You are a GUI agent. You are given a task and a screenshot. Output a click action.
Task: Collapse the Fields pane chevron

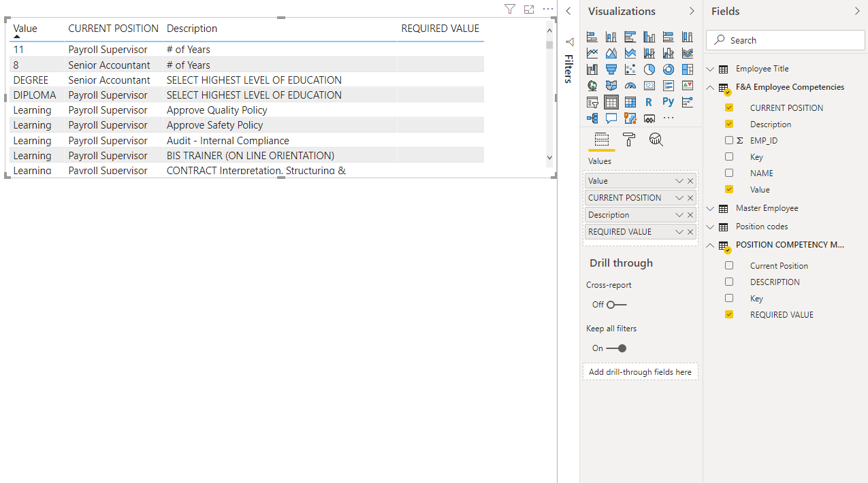pyautogui.click(x=857, y=11)
